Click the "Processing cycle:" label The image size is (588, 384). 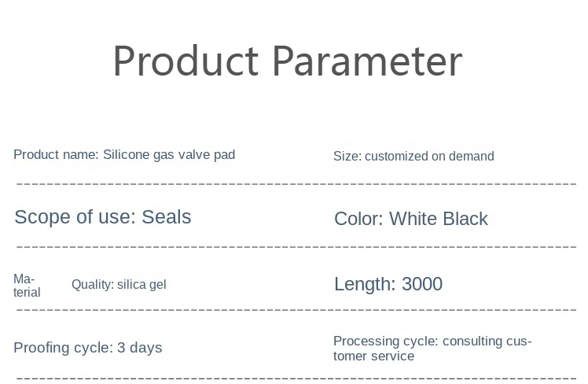385,341
